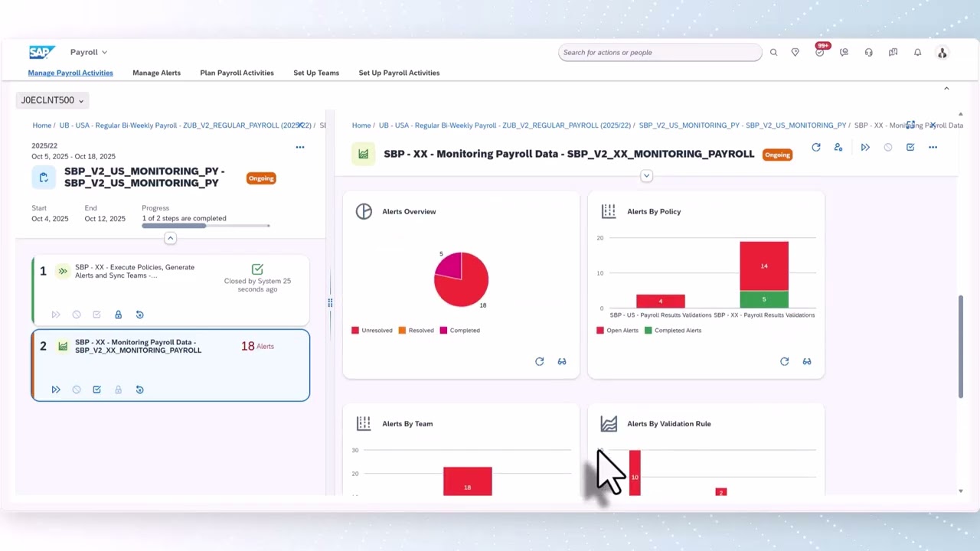Click the step 1 closed checkmark status icon
Screen dimensions: 980x551
coord(257,269)
